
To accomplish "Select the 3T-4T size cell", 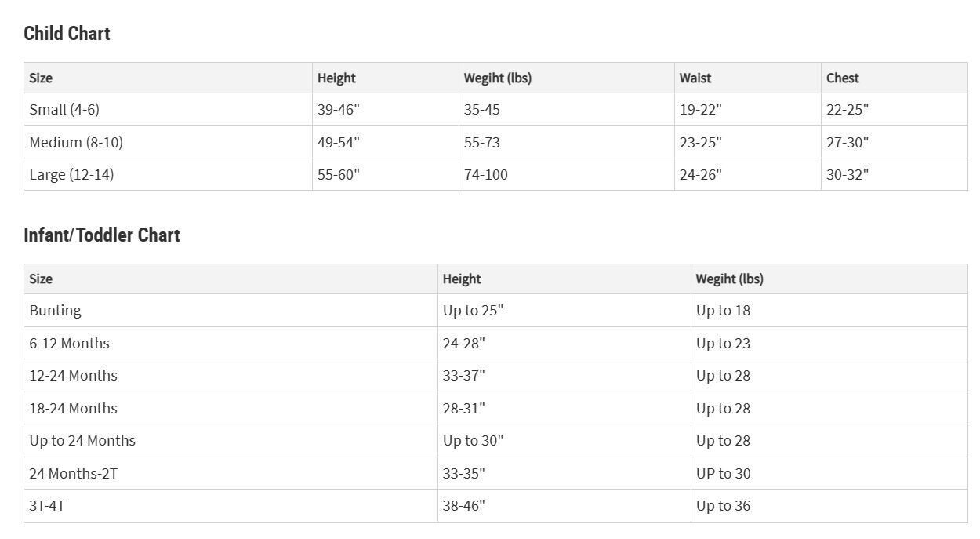I will tap(230, 505).
